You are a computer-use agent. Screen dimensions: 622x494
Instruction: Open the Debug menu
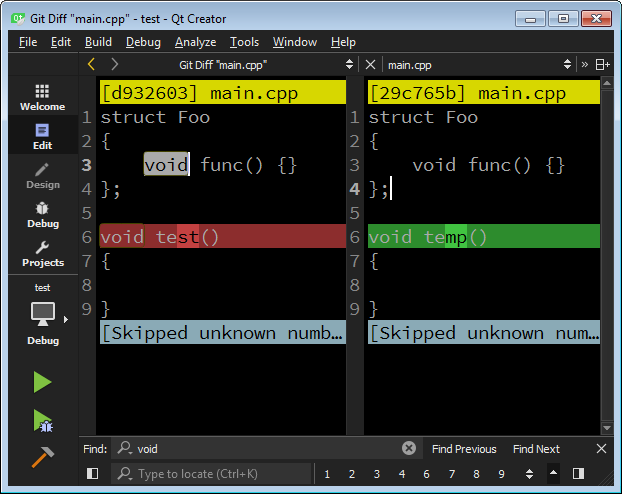tap(143, 42)
